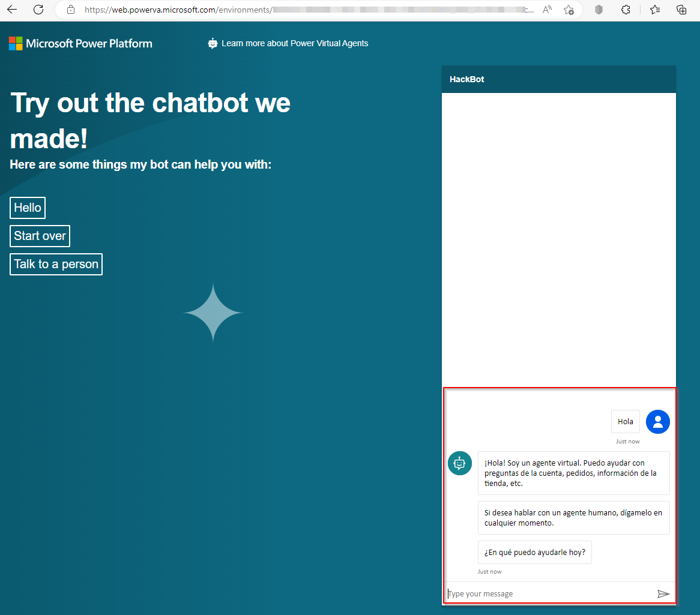Click the tracking prevention shield icon
The width and height of the screenshot is (700, 615).
(598, 10)
